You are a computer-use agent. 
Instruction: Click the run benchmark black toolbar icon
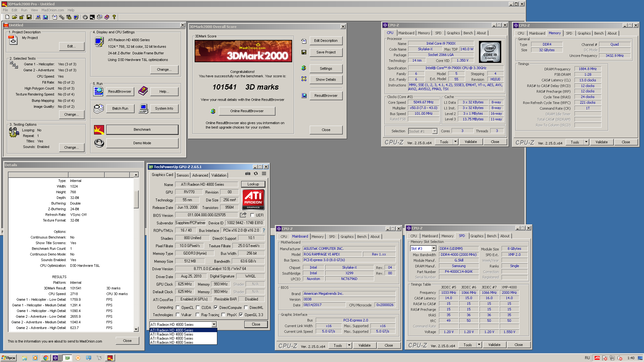[x=92, y=17]
